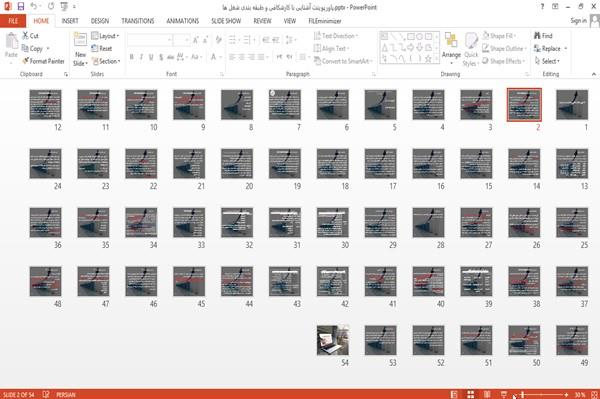Switch to the VIEW tab
This screenshot has height=399, width=600.
[x=290, y=21]
